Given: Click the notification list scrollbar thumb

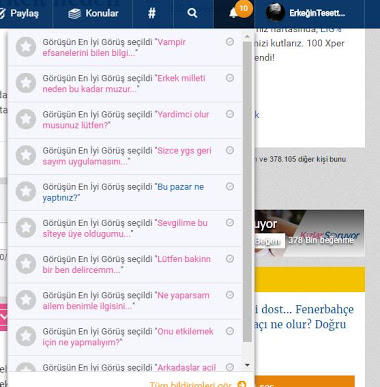Looking at the screenshot, I should [247, 192].
